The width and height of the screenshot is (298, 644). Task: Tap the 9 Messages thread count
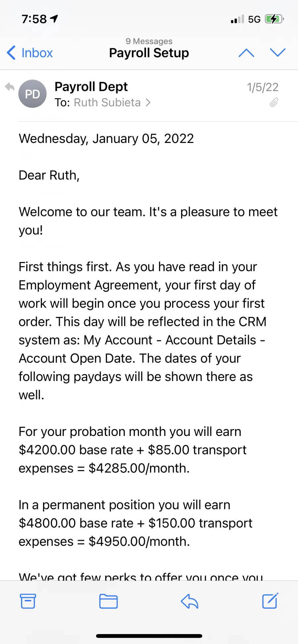pos(149,41)
